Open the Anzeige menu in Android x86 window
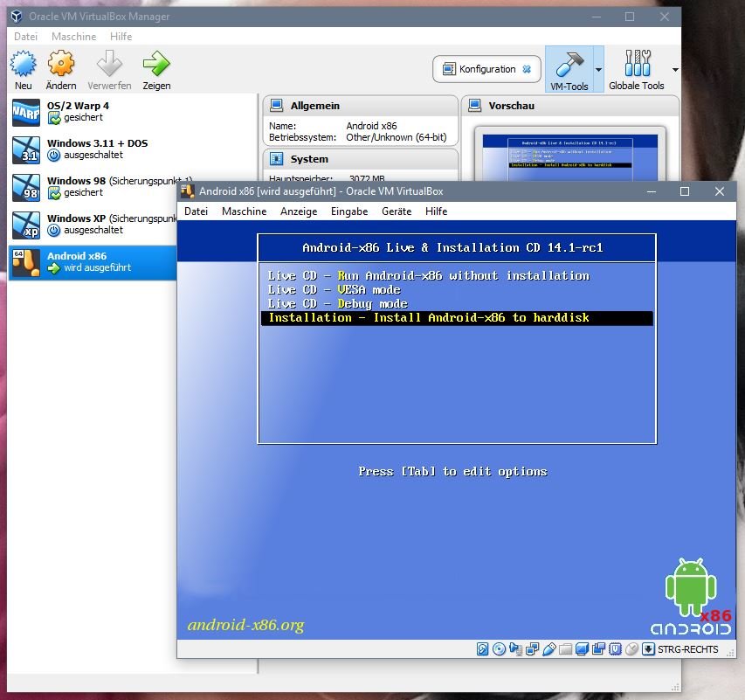Screen dimensions: 745x700 coord(299,211)
